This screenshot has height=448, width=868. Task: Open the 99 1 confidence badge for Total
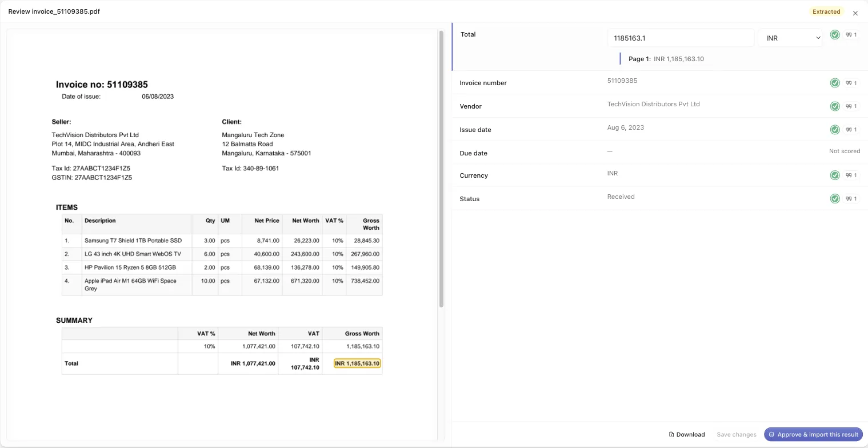pyautogui.click(x=851, y=35)
